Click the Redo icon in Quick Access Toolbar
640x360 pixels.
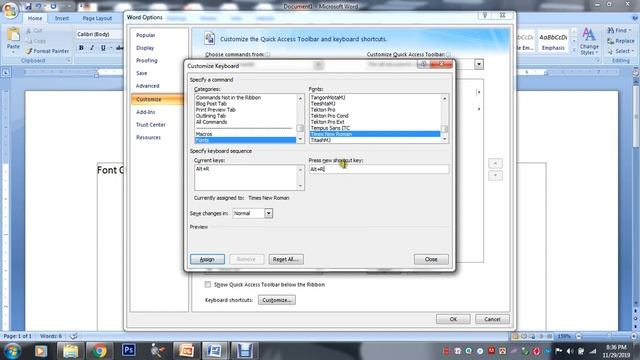coord(53,7)
